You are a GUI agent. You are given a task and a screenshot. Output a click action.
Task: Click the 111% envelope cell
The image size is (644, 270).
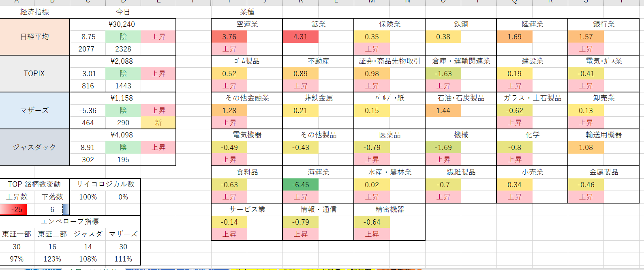[123, 259]
